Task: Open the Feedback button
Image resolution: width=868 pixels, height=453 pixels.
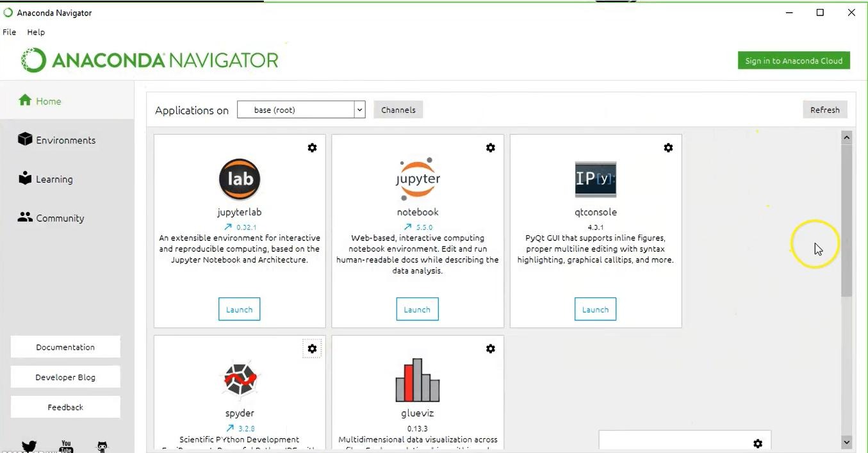Action: 65,407
